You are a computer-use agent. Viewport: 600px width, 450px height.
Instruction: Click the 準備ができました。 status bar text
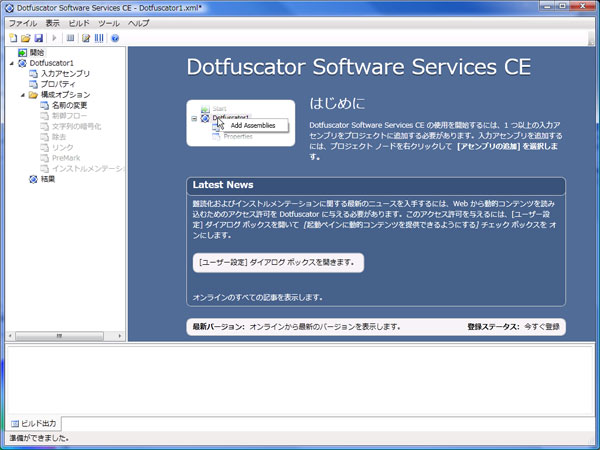coord(39,438)
